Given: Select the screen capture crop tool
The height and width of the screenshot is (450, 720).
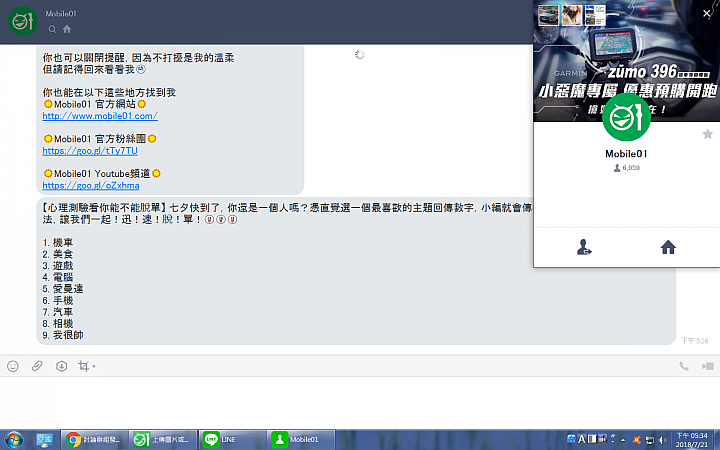Looking at the screenshot, I should tap(84, 366).
